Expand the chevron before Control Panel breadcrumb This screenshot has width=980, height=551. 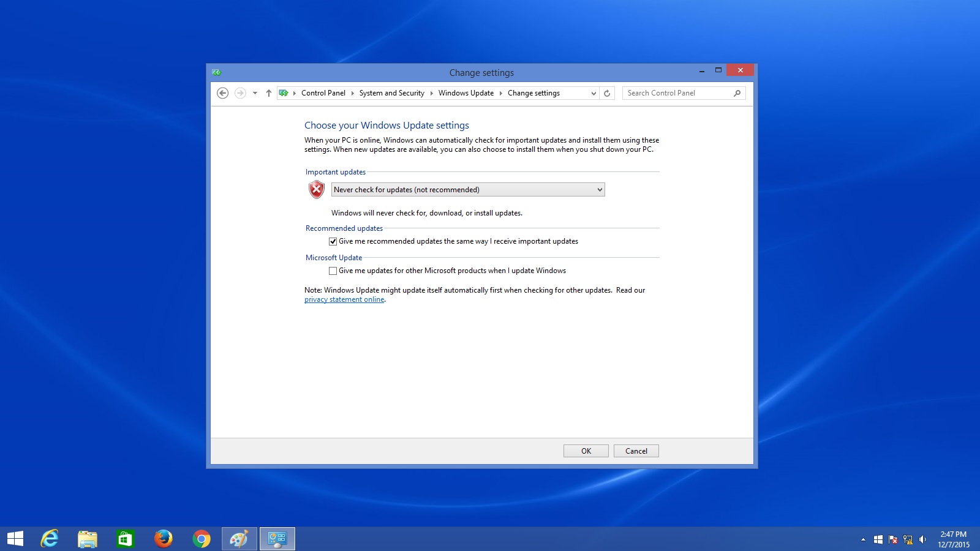[295, 93]
